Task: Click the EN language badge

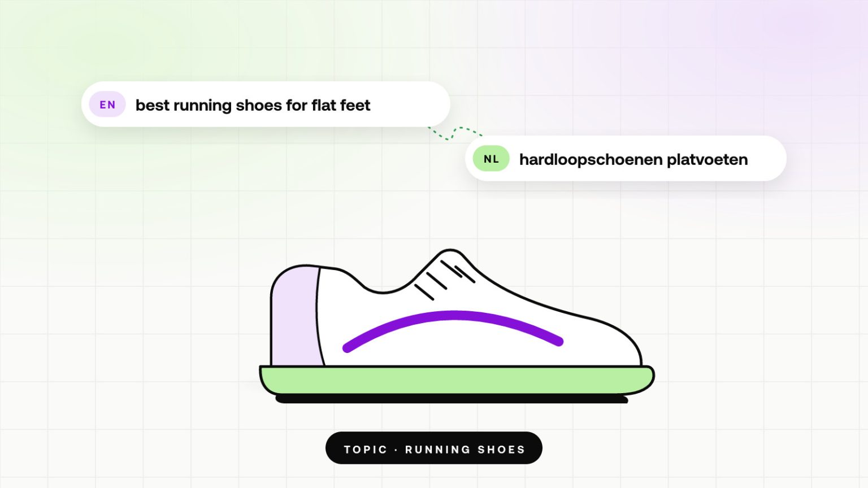Action: click(107, 104)
